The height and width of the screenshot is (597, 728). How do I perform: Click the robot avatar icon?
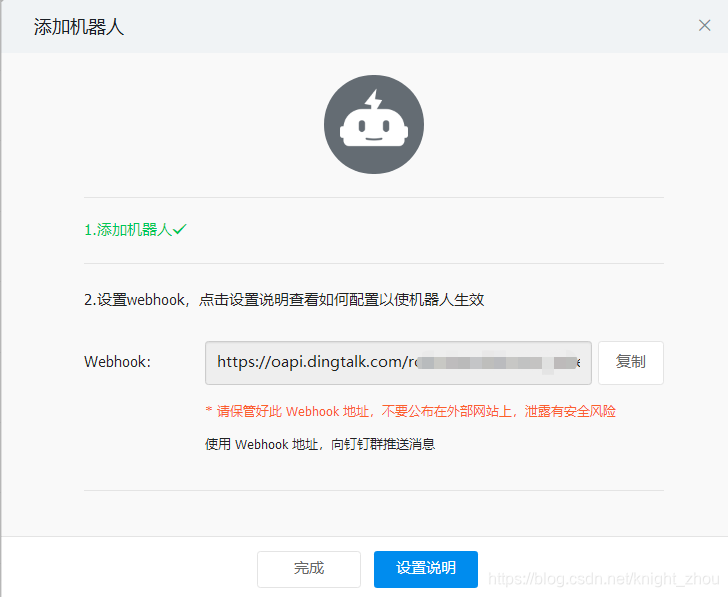pos(374,124)
